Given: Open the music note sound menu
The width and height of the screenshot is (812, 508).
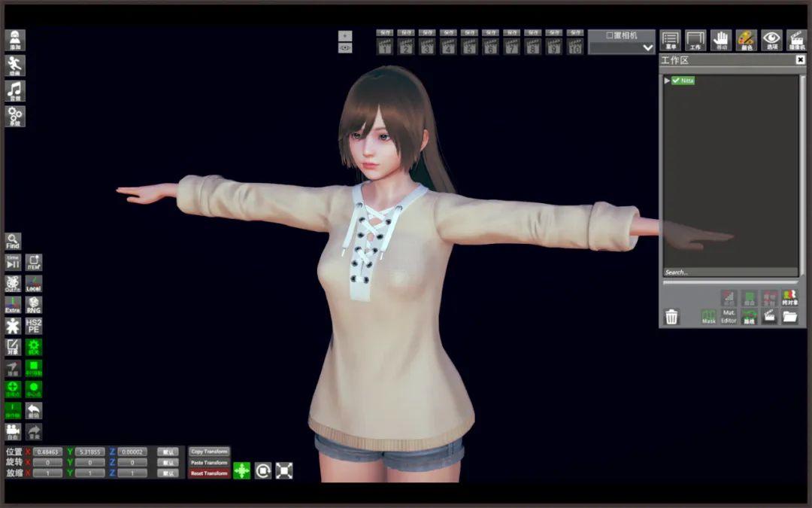Looking at the screenshot, I should 15,91.
